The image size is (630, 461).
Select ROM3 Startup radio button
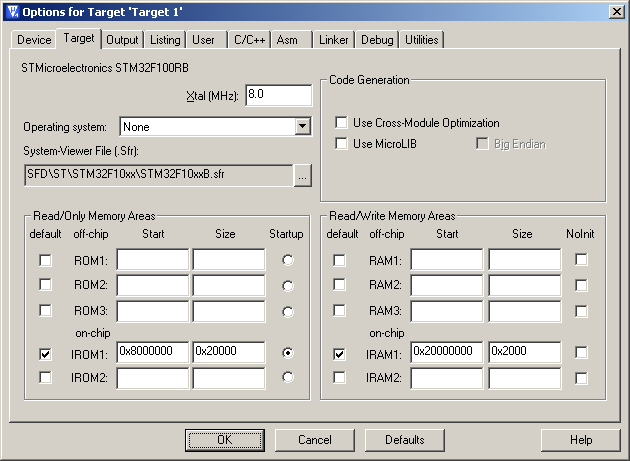(288, 311)
